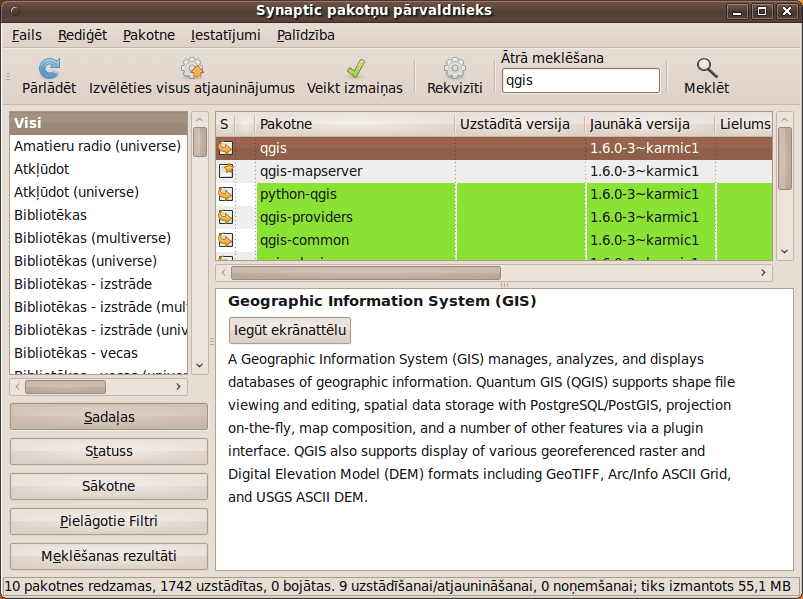Select Amatieru radio (universe) category
Image resolution: width=803 pixels, height=599 pixels.
98,146
